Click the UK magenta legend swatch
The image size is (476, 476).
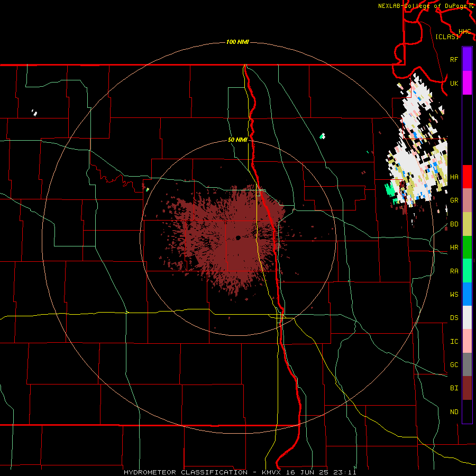tap(467, 83)
